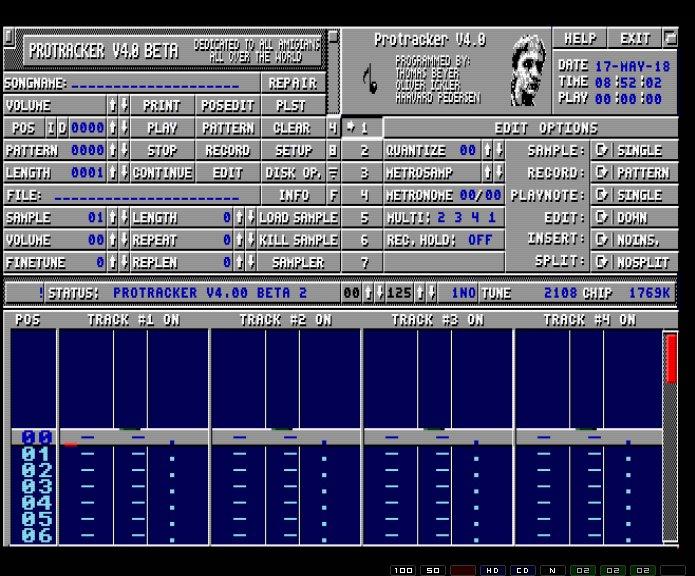Click the CLEAR button

[x=293, y=128]
